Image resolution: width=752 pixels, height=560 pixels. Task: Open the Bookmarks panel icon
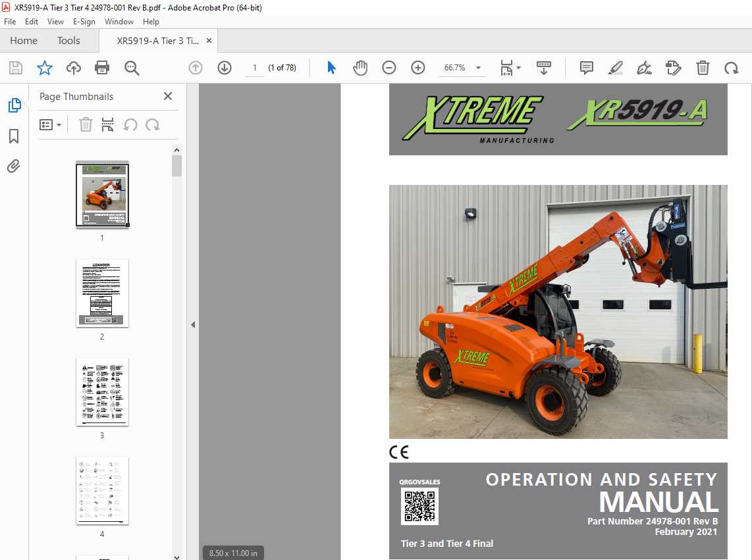coord(14,136)
